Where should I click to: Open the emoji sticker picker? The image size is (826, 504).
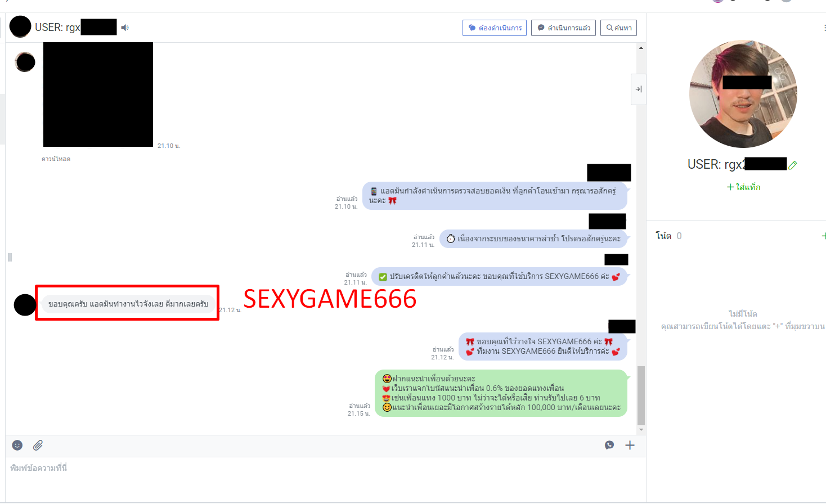tap(17, 445)
